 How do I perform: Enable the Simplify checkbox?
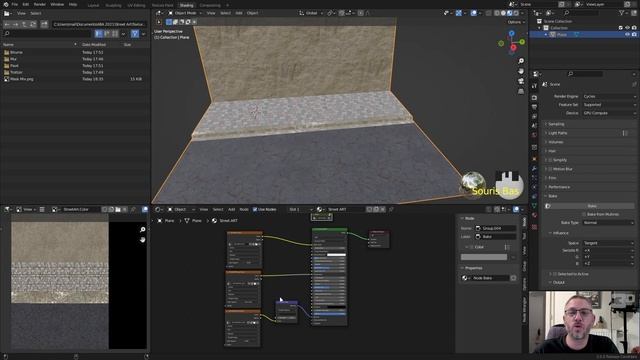tap(550, 160)
